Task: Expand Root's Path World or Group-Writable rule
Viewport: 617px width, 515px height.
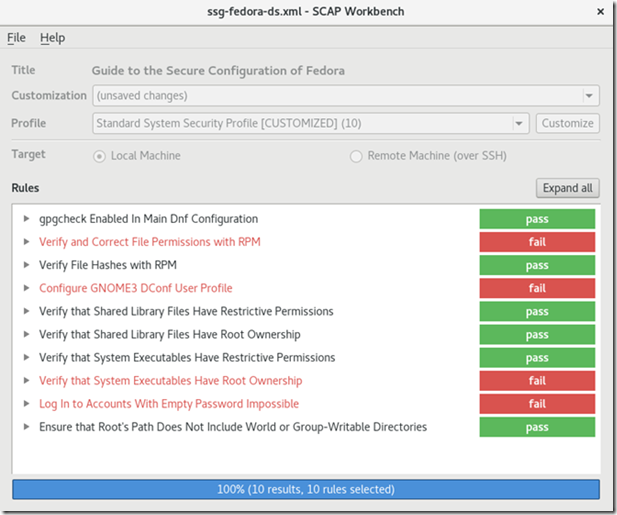Action: [26, 427]
